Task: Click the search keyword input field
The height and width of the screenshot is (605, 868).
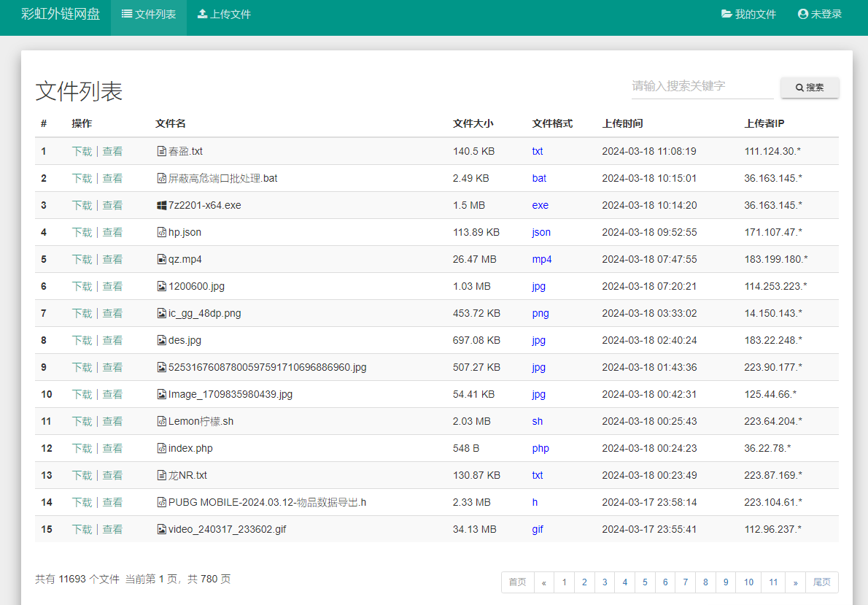Action: [x=700, y=86]
